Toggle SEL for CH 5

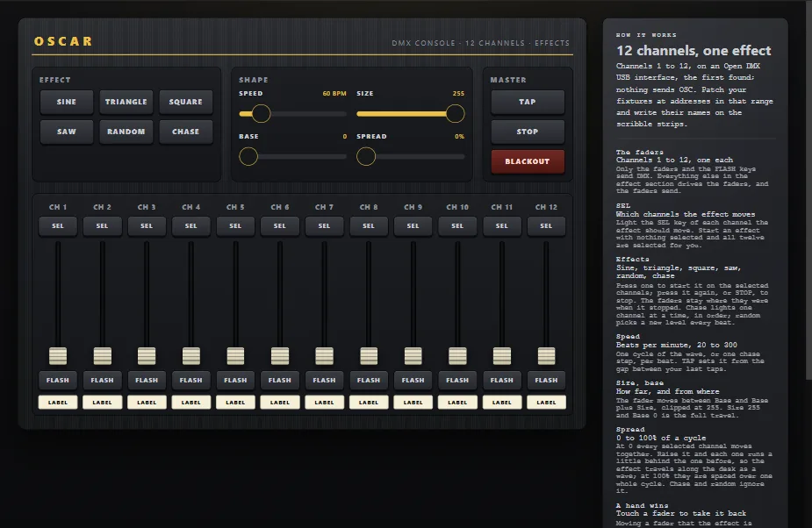coord(235,226)
